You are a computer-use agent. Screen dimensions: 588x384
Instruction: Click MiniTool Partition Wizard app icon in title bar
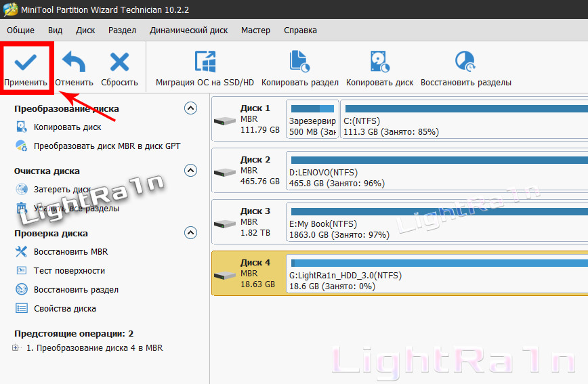click(10, 9)
